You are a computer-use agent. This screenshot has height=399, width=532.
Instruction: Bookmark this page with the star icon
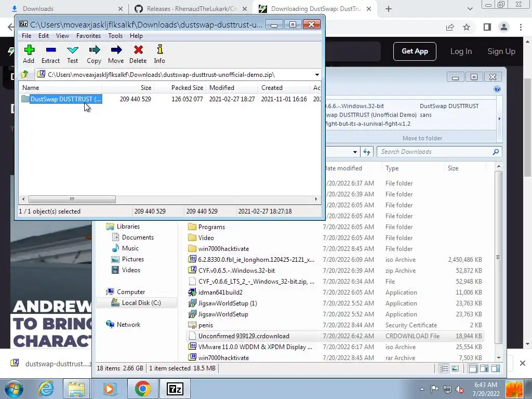(x=467, y=27)
